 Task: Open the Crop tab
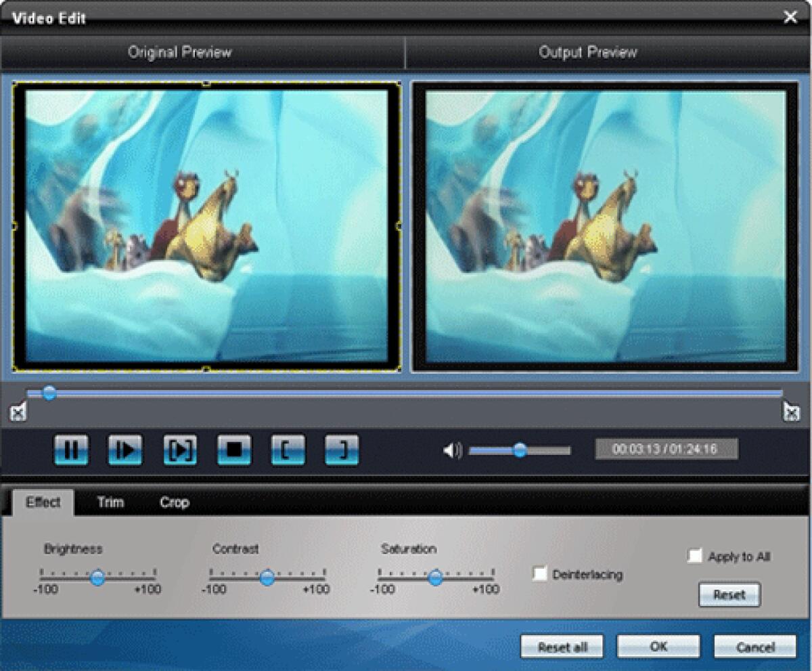pos(175,502)
